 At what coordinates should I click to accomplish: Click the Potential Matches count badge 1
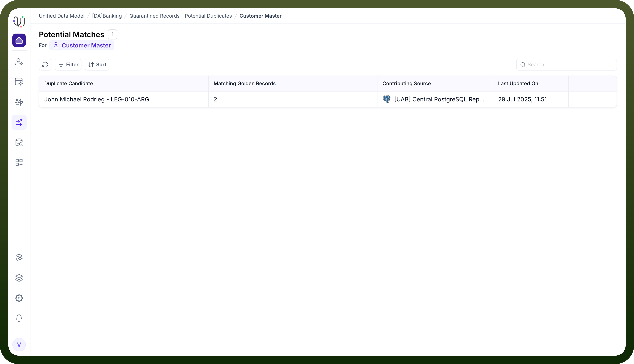pos(113,34)
